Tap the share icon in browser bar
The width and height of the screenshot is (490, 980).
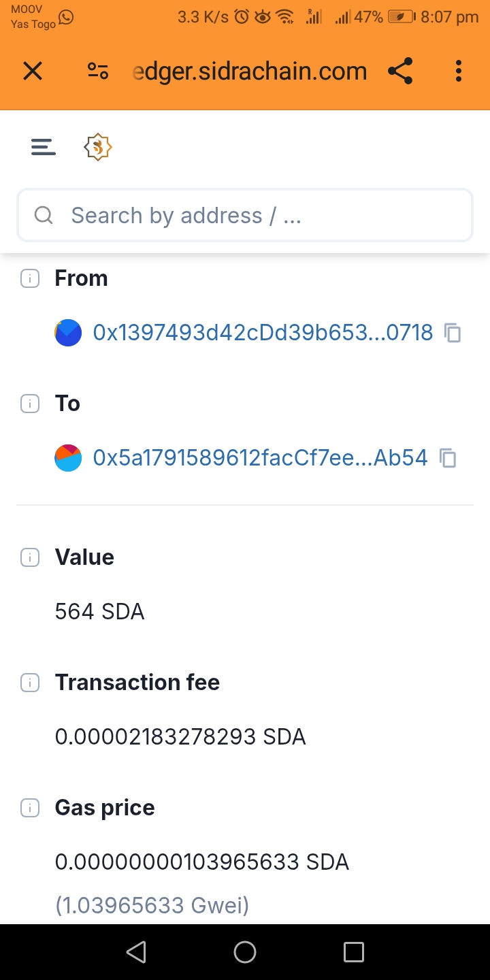tap(400, 71)
